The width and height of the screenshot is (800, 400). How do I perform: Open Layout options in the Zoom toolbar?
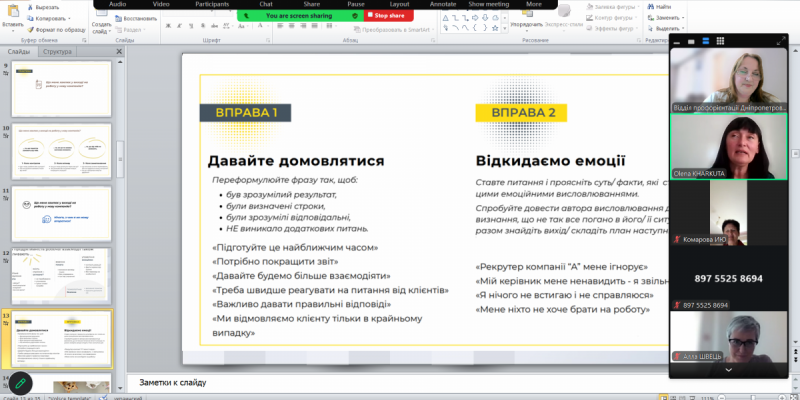399,4
